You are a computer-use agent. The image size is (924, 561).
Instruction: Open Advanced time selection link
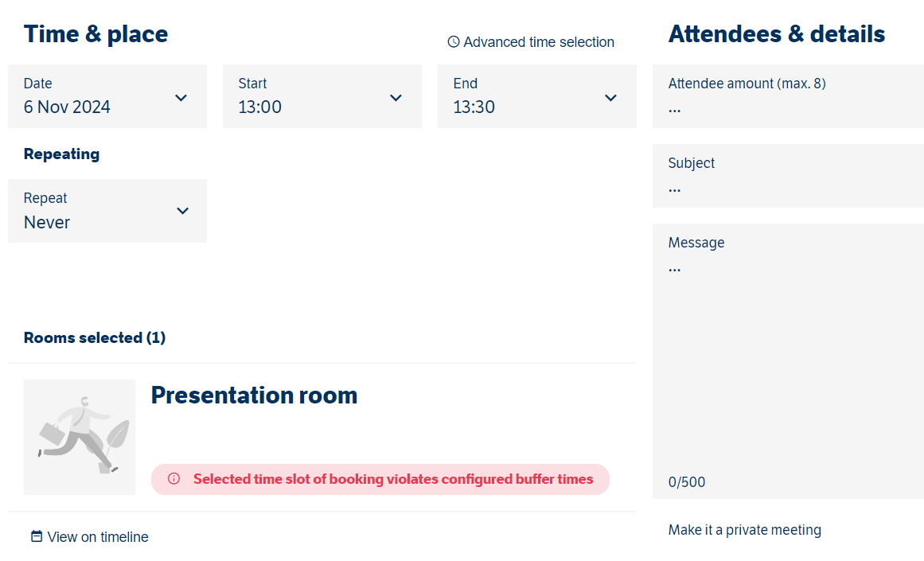[531, 42]
